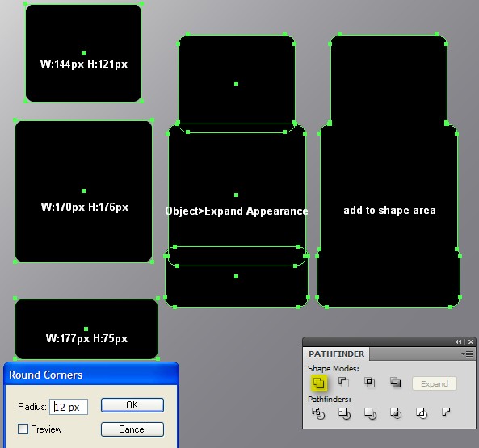Click the Unite (add to shape area) icon

[x=318, y=383]
